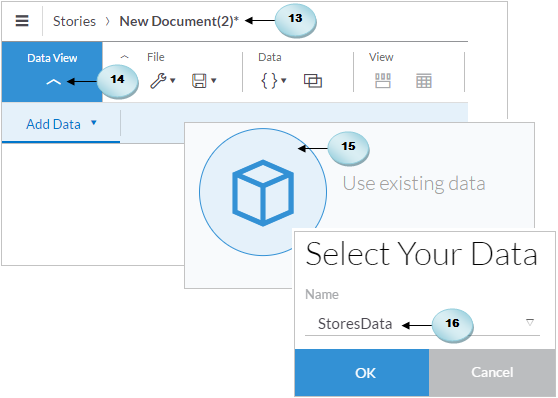Collapse the toolbar with small caret
The height and width of the screenshot is (398, 558).
click(x=125, y=57)
